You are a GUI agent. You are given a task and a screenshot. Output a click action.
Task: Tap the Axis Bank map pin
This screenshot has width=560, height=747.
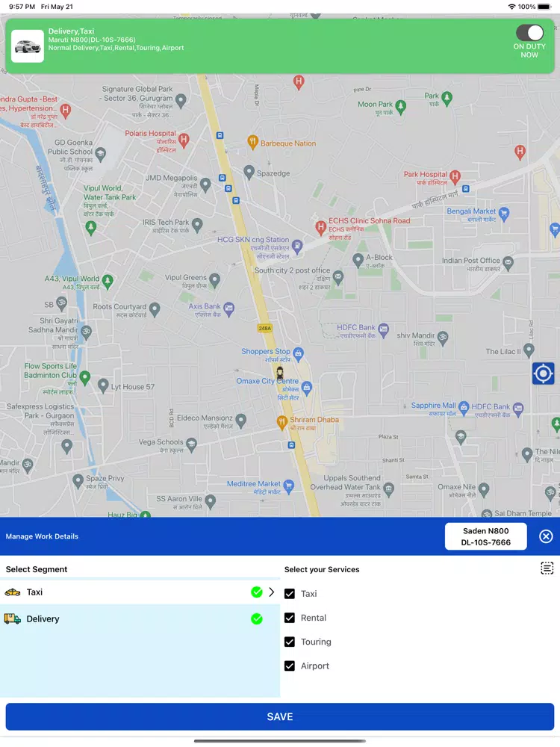tap(229, 309)
